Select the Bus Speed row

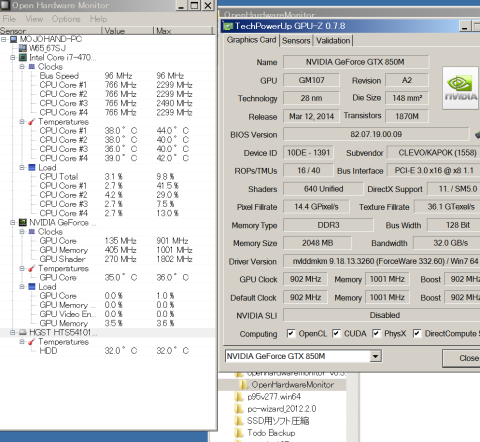[x=107, y=76]
